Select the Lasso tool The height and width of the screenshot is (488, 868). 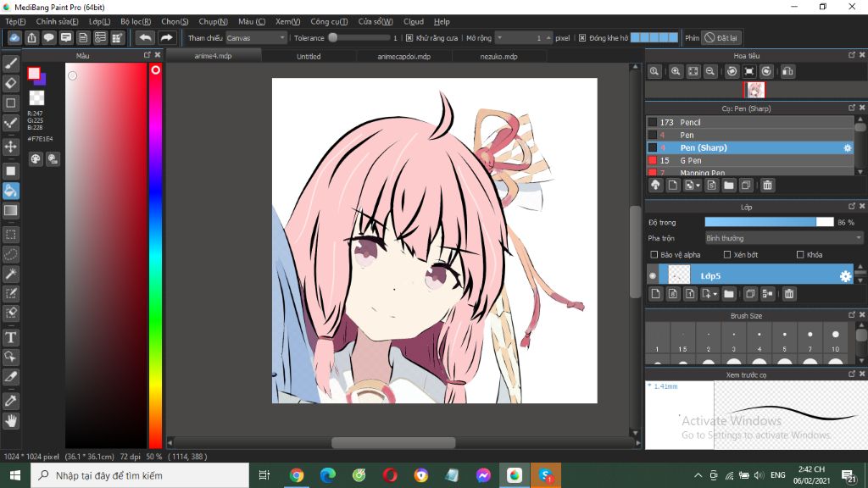[x=10, y=254]
